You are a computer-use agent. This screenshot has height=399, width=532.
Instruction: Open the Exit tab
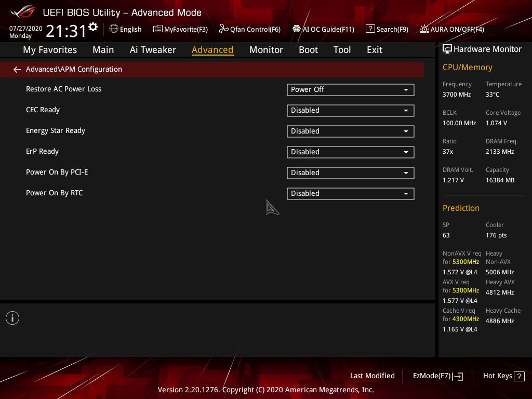click(x=375, y=50)
